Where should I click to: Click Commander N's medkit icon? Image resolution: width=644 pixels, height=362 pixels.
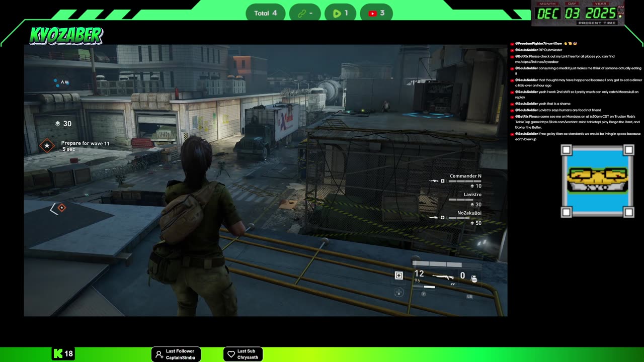pos(443,181)
